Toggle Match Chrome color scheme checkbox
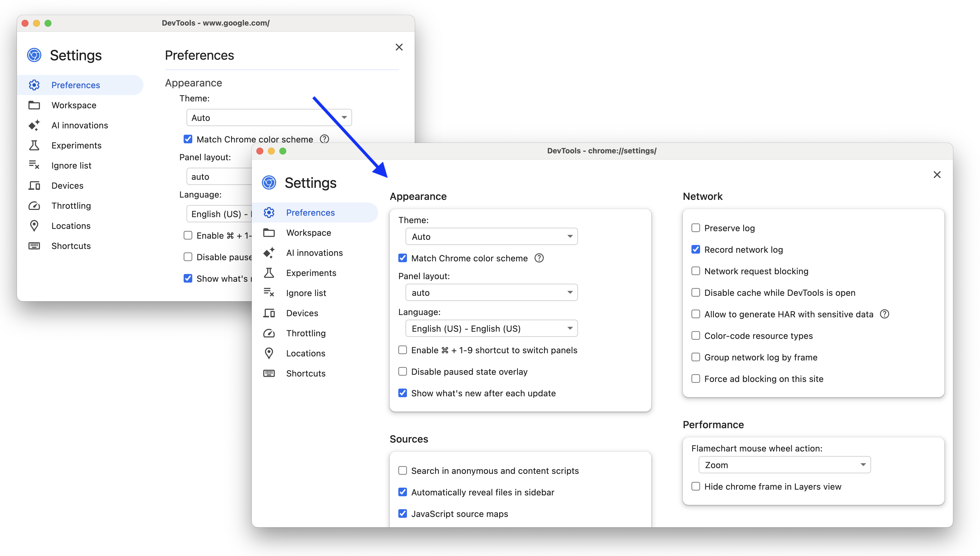Viewport: 980px width, 556px height. point(402,258)
